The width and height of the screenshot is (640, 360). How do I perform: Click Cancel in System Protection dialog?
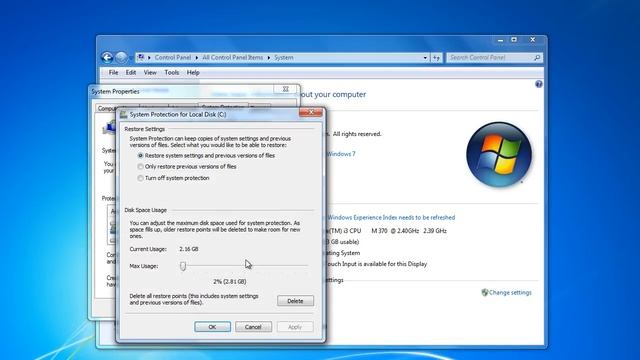[253, 327]
